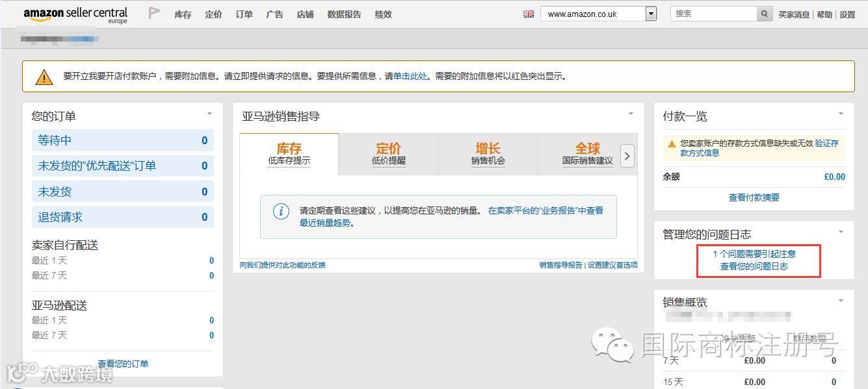Screen dimensions: 868x389
Task: Expand the 您的订单 panel menu arrow
Action: pyautogui.click(x=209, y=114)
